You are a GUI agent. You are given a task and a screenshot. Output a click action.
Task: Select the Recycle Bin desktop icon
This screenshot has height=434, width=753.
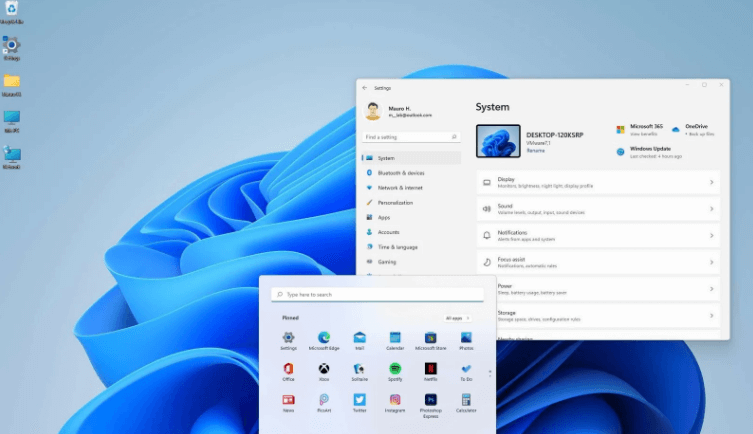(x=12, y=13)
